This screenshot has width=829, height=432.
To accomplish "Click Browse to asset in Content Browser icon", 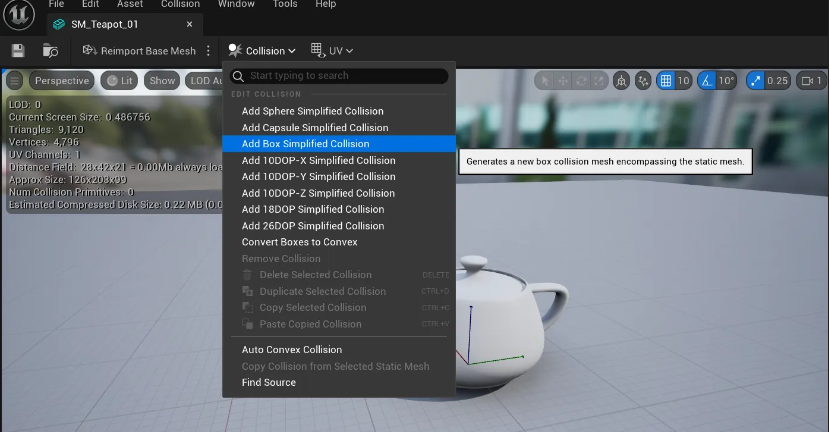I will click(50, 51).
